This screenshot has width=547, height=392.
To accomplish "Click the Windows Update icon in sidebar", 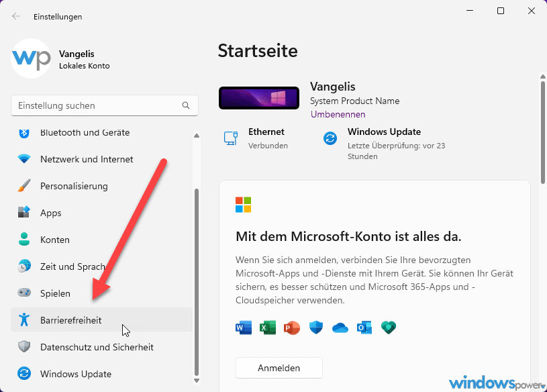I will [24, 373].
